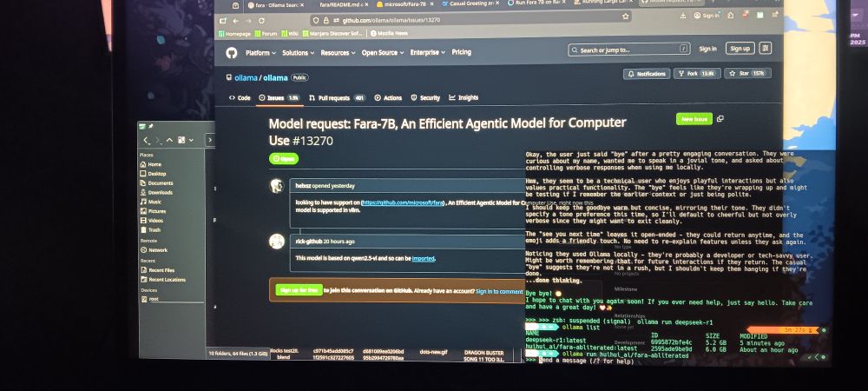The width and height of the screenshot is (868, 391).
Task: Click the Notifications button
Action: coord(647,74)
